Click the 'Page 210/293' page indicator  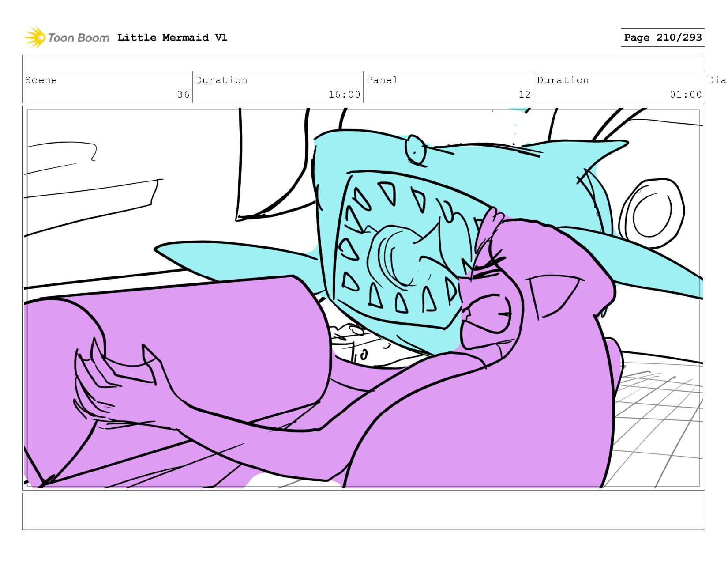point(663,38)
